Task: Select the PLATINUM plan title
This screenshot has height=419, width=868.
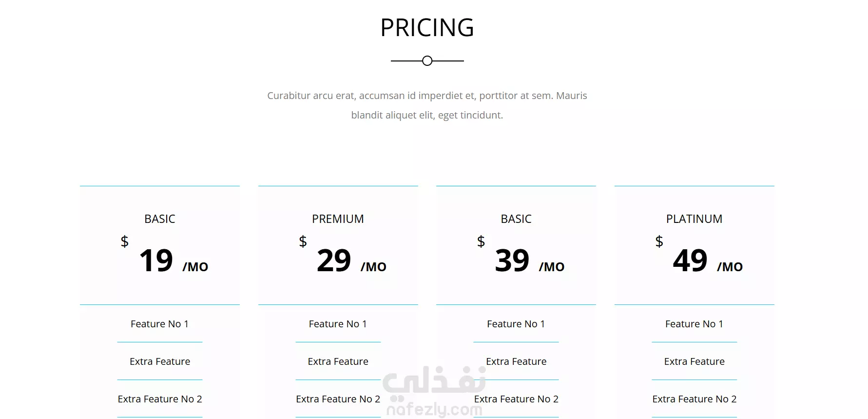Action: pyautogui.click(x=694, y=219)
